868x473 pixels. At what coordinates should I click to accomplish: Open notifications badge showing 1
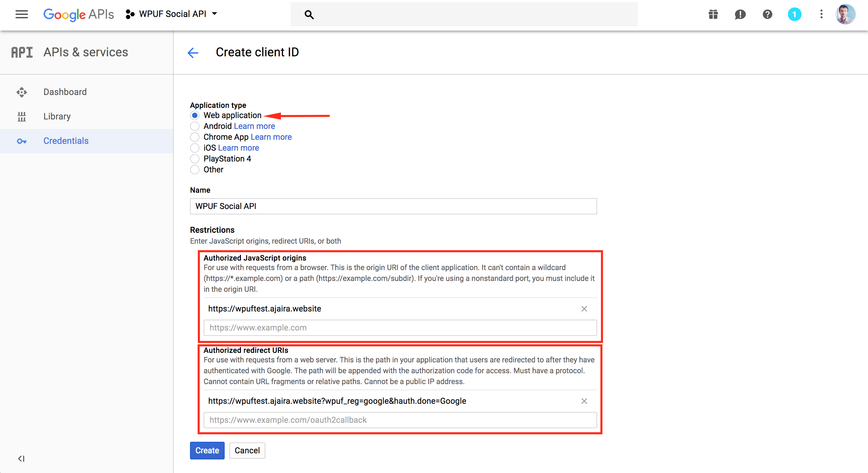tap(794, 14)
